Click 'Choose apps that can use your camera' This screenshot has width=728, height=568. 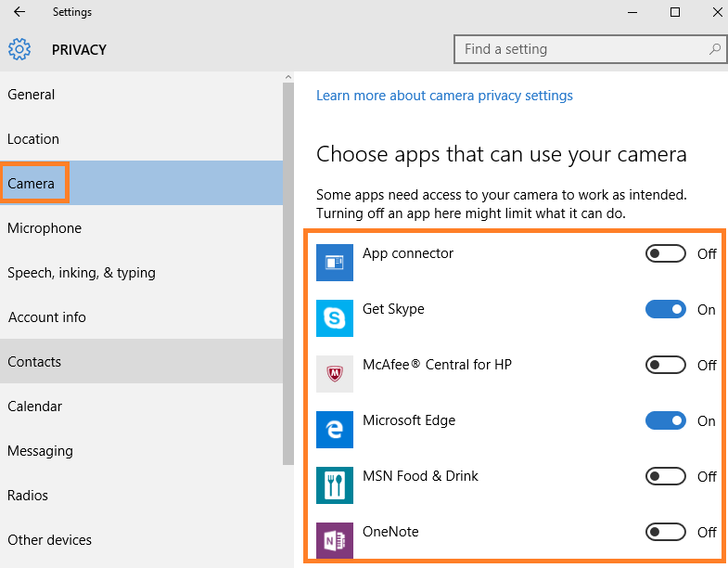502,154
